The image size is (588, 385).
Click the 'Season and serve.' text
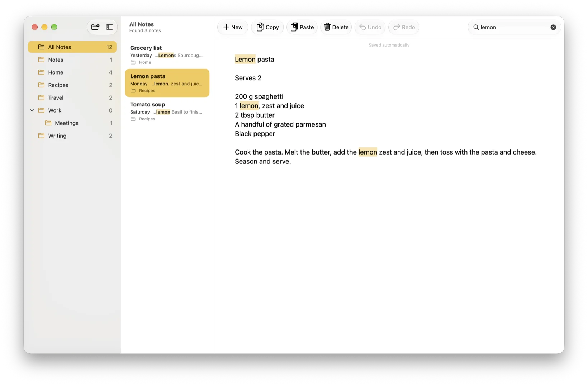(x=263, y=162)
